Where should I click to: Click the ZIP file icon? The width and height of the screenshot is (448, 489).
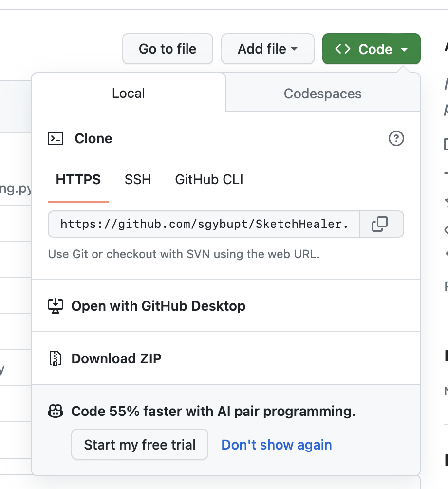[x=56, y=358]
